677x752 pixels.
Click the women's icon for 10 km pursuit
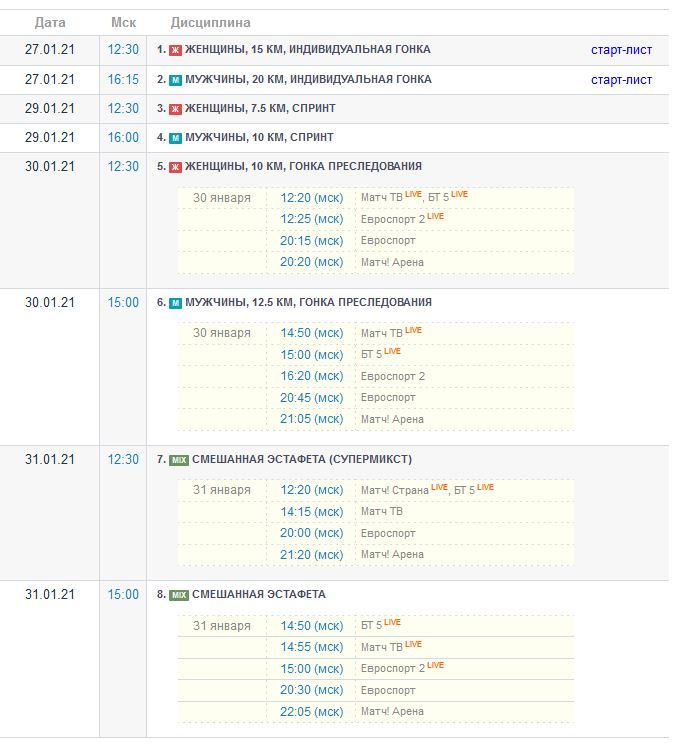click(x=175, y=167)
